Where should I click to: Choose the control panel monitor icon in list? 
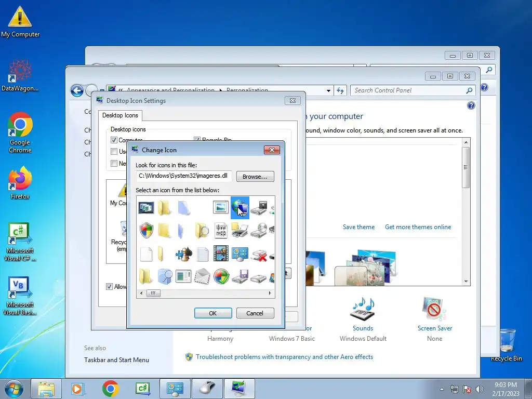[x=240, y=254]
